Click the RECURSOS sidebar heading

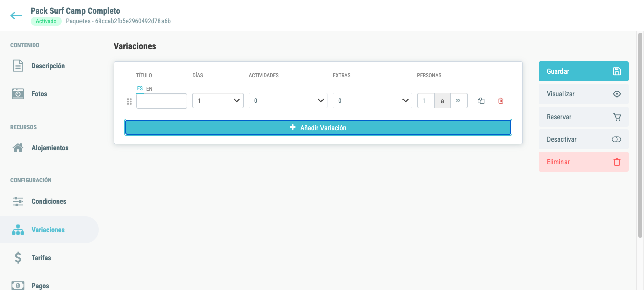click(23, 127)
